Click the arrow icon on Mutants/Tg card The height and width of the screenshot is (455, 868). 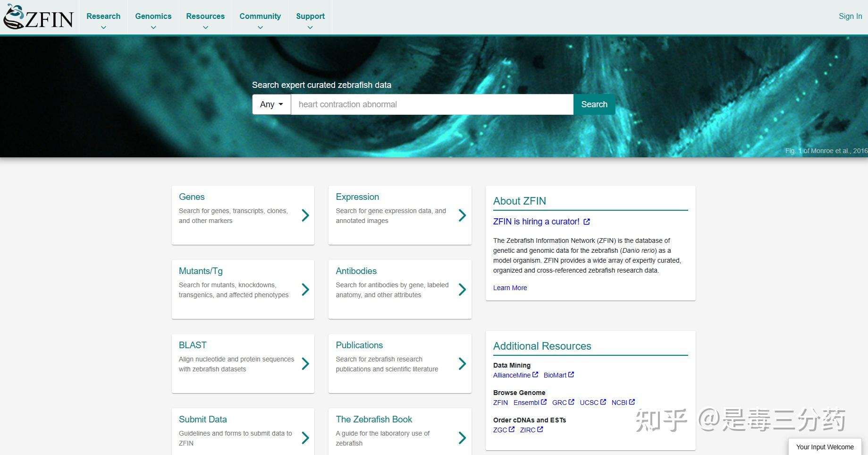[305, 290]
